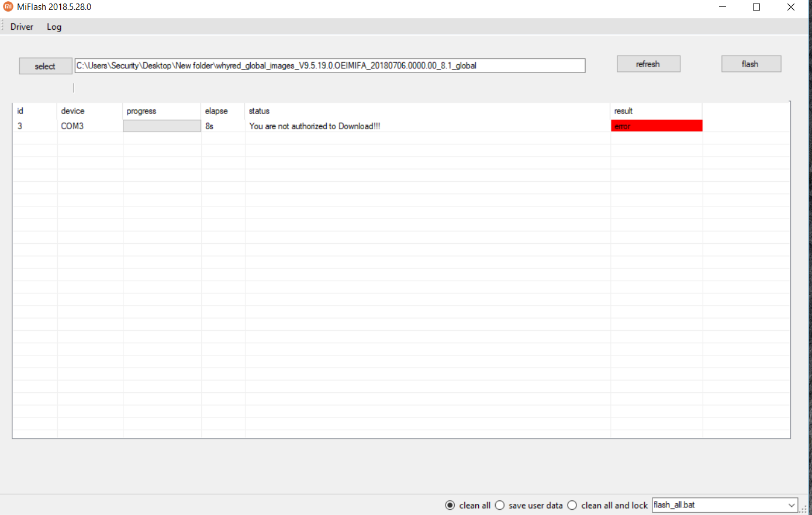812x515 pixels.
Task: Close the MiFlash window
Action: [791, 7]
